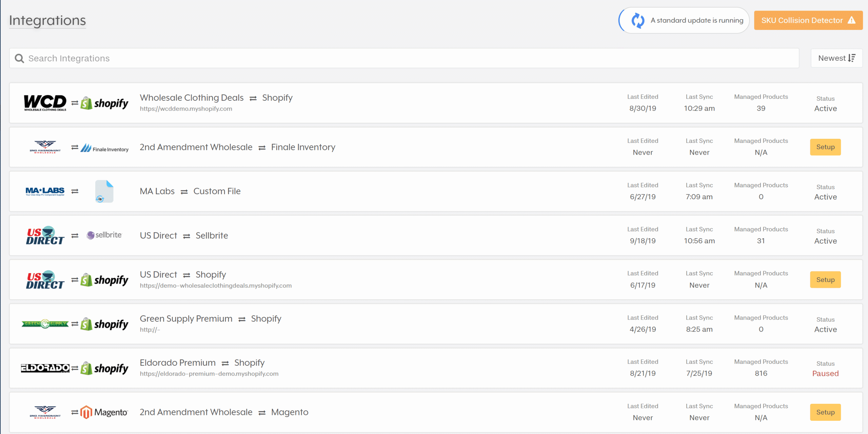Click Setup for 2nd Amendment Magento
Image resolution: width=868 pixels, height=434 pixels.
825,412
